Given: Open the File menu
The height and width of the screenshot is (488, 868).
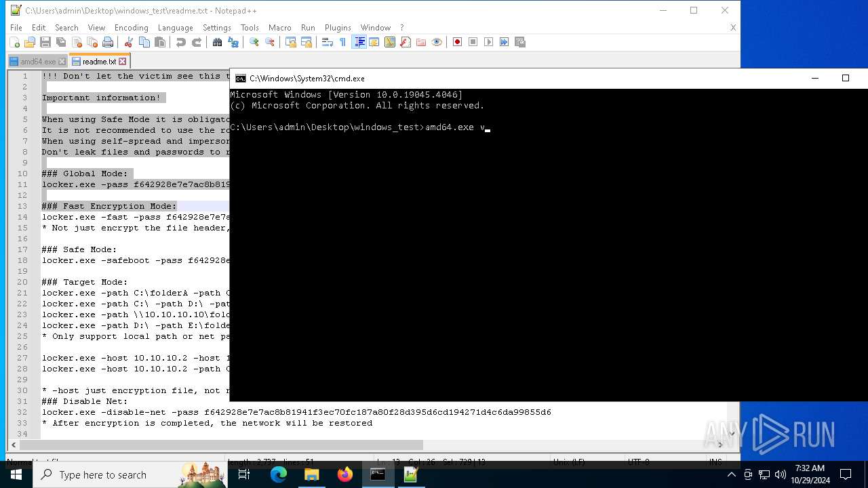Looking at the screenshot, I should tap(16, 28).
